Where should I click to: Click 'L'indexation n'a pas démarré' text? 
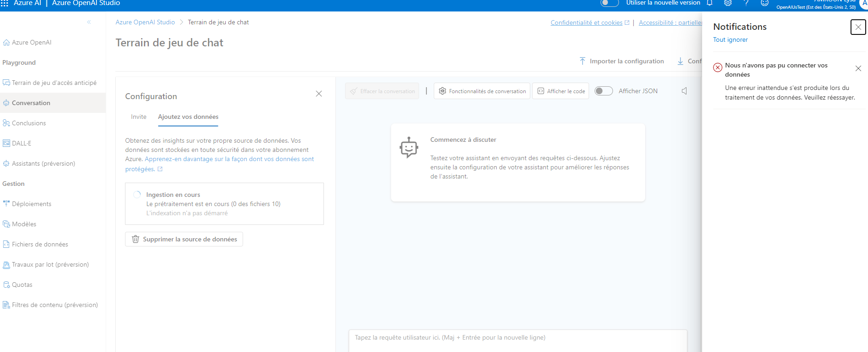(187, 213)
